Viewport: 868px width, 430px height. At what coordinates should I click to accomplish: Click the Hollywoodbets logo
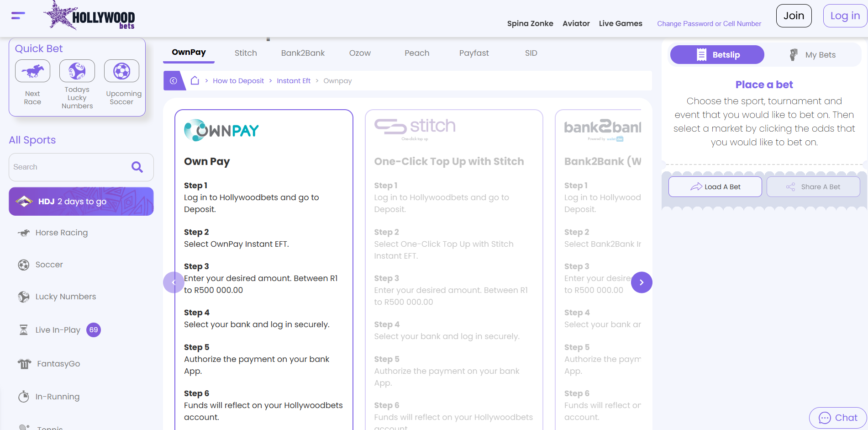pyautogui.click(x=89, y=16)
